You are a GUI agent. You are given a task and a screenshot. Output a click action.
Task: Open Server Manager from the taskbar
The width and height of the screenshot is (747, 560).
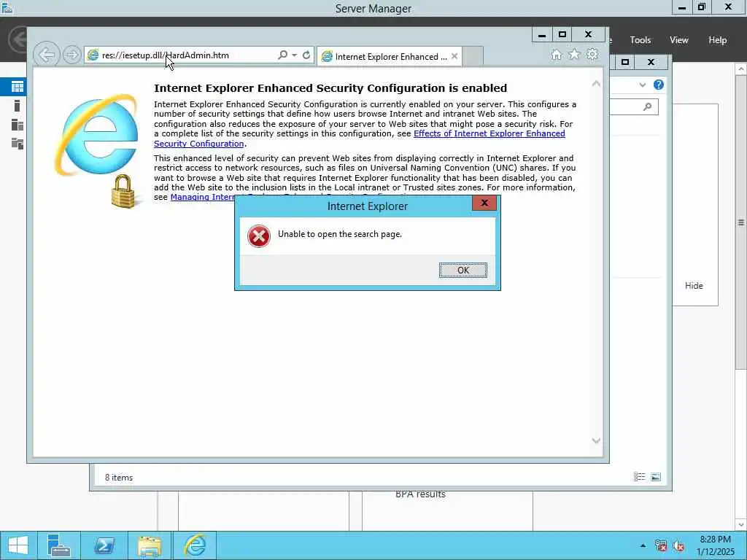(58, 545)
